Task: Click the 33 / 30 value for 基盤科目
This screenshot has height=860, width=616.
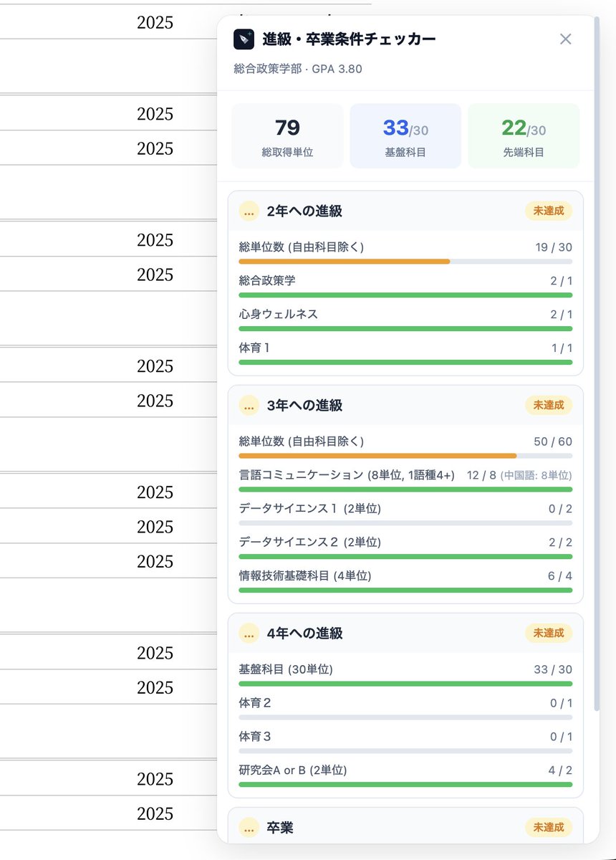Action: click(553, 670)
